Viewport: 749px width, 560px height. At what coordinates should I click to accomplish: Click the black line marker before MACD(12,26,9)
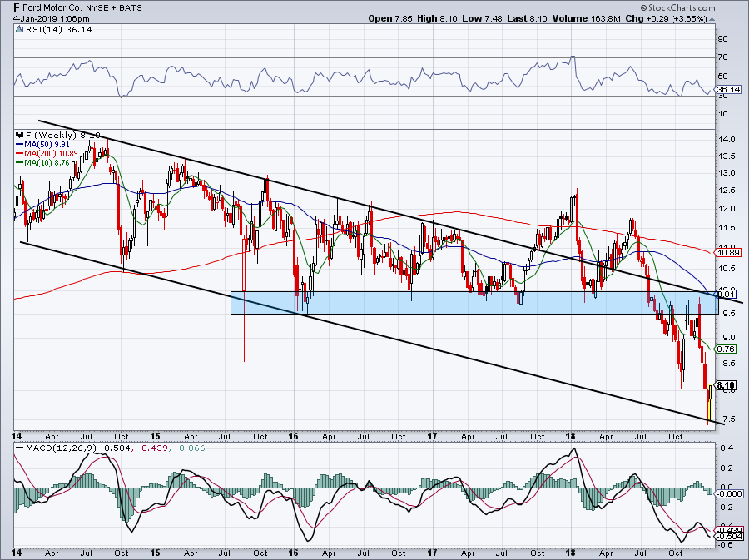(x=20, y=448)
